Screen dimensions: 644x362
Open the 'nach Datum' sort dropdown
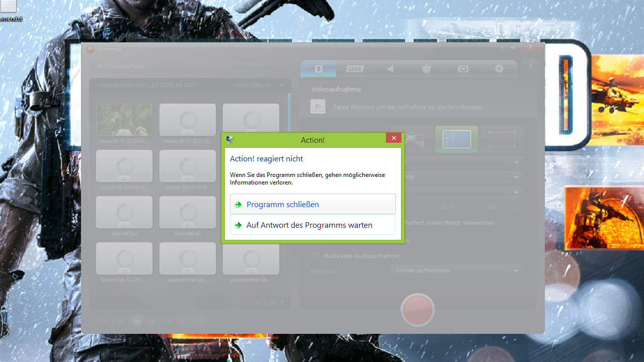(260, 85)
